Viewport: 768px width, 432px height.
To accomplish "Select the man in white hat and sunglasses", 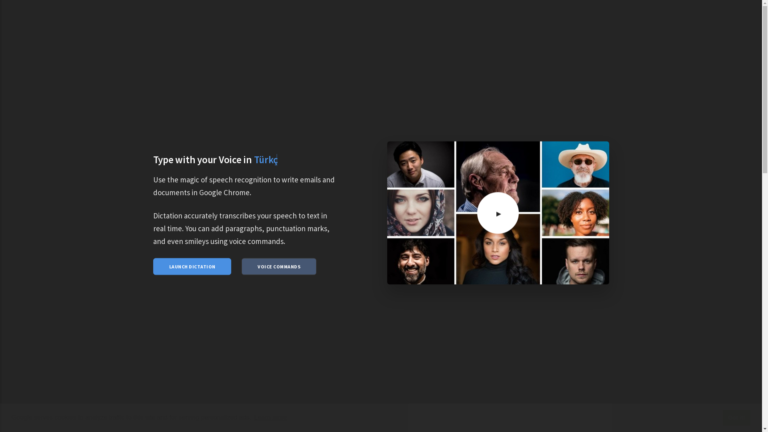I will (x=575, y=164).
